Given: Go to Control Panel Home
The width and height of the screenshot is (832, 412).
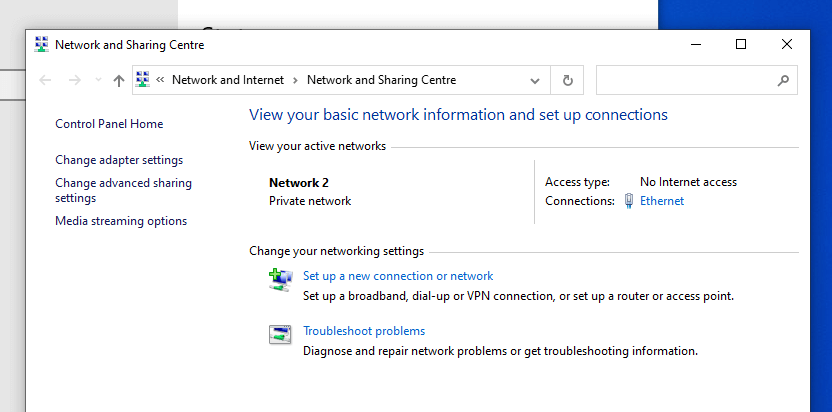Looking at the screenshot, I should (109, 124).
